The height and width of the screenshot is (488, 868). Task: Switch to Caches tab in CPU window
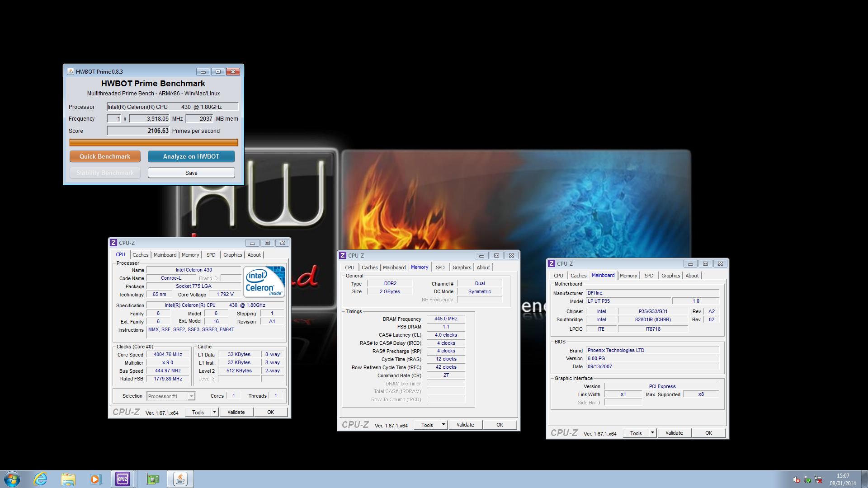click(x=140, y=255)
